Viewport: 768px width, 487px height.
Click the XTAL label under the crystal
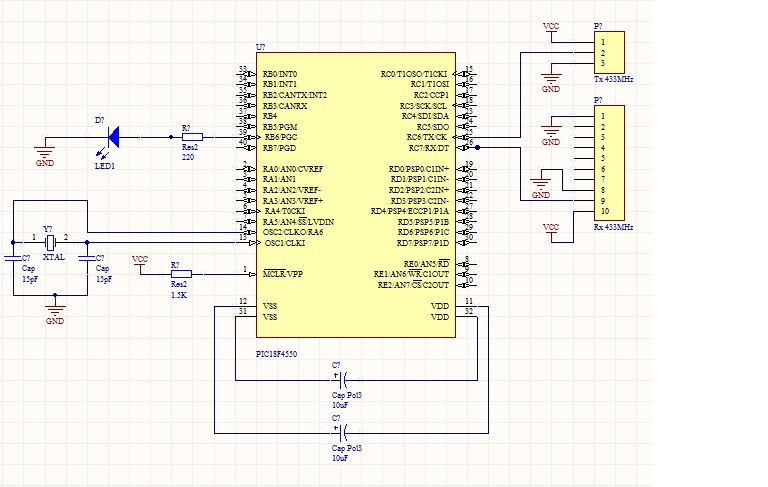pyautogui.click(x=54, y=257)
